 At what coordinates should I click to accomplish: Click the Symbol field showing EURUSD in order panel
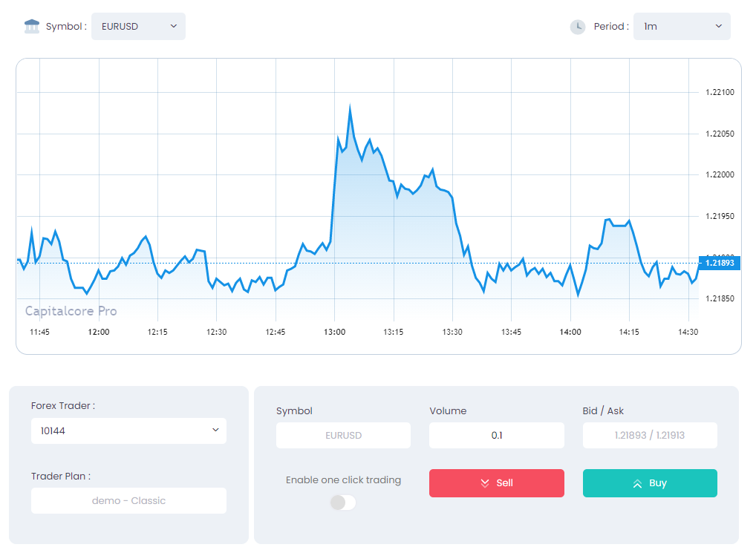[343, 436]
